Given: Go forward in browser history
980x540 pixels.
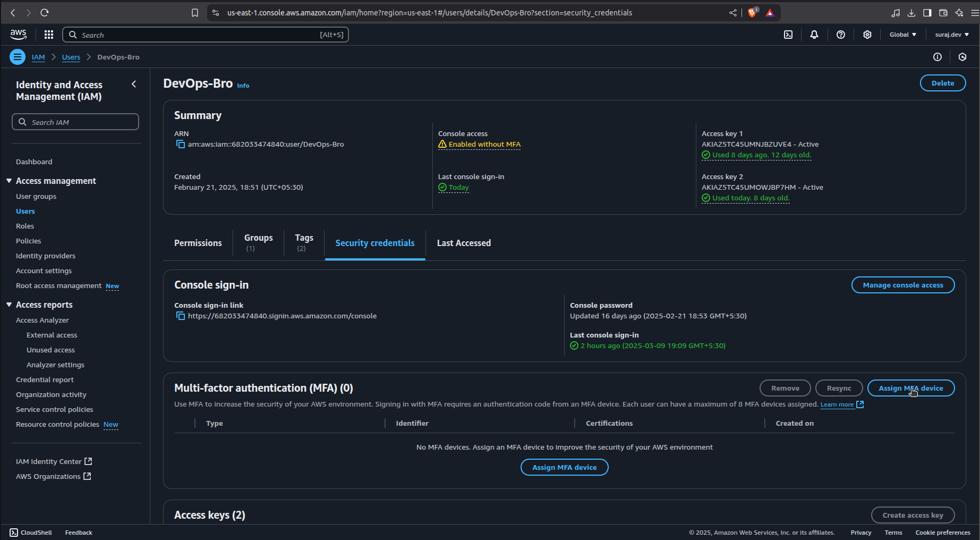Looking at the screenshot, I should pos(29,13).
